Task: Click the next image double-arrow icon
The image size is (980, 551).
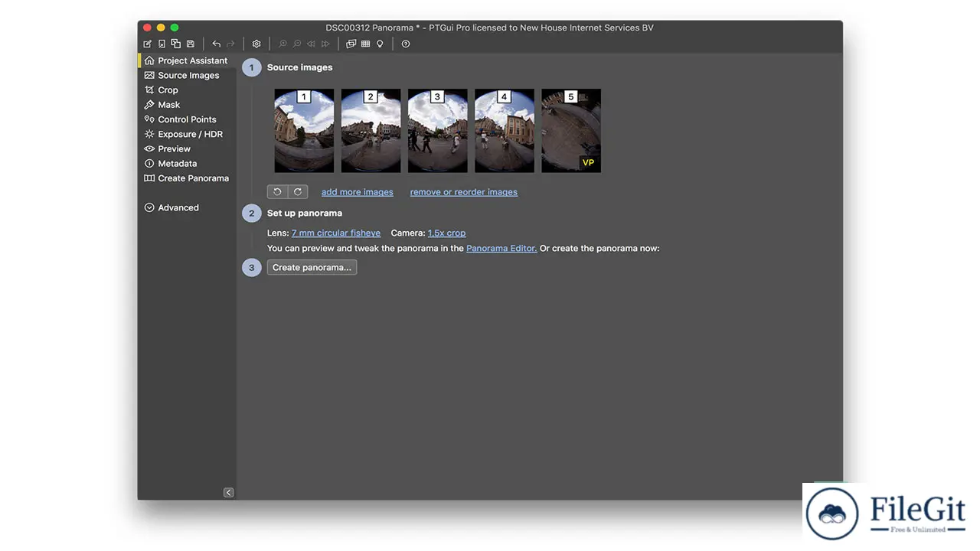Action: click(x=325, y=44)
